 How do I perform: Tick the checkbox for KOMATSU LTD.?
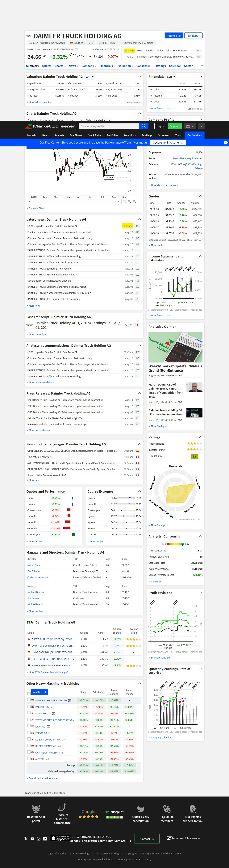(x=29, y=713)
